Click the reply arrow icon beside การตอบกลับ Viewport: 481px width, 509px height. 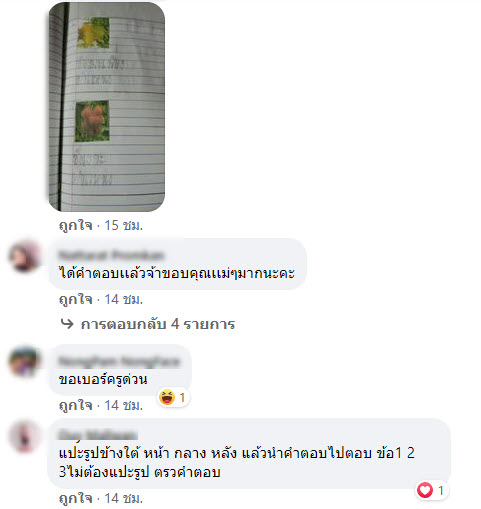67,323
